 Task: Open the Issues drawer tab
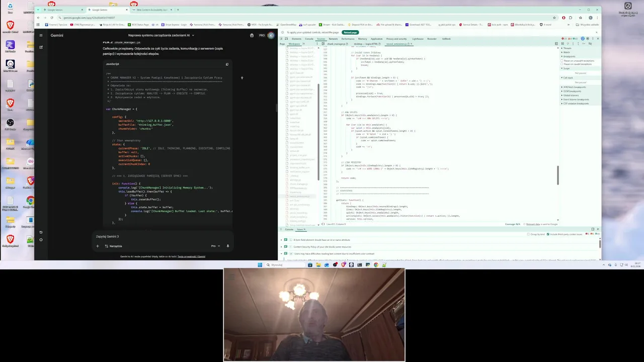point(300,229)
